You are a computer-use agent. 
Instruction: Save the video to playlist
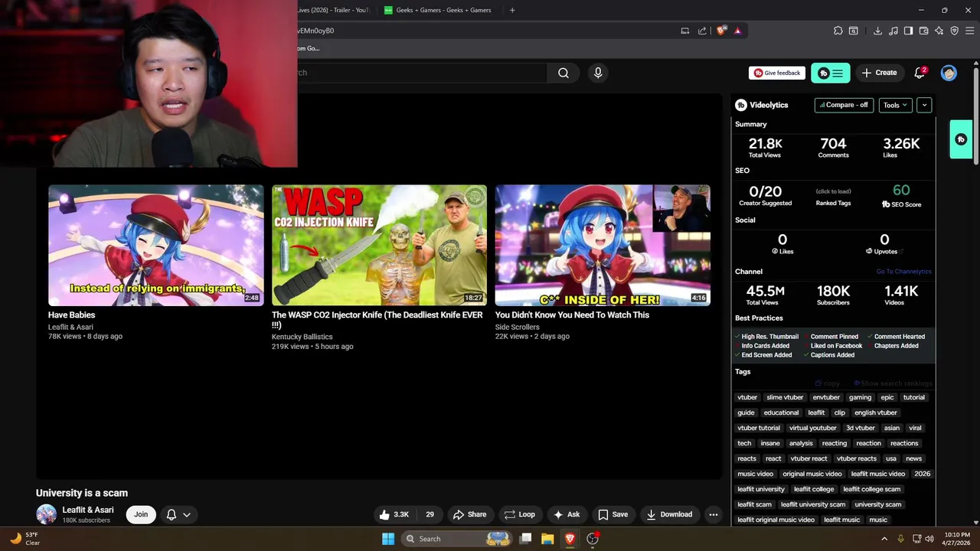click(x=613, y=514)
